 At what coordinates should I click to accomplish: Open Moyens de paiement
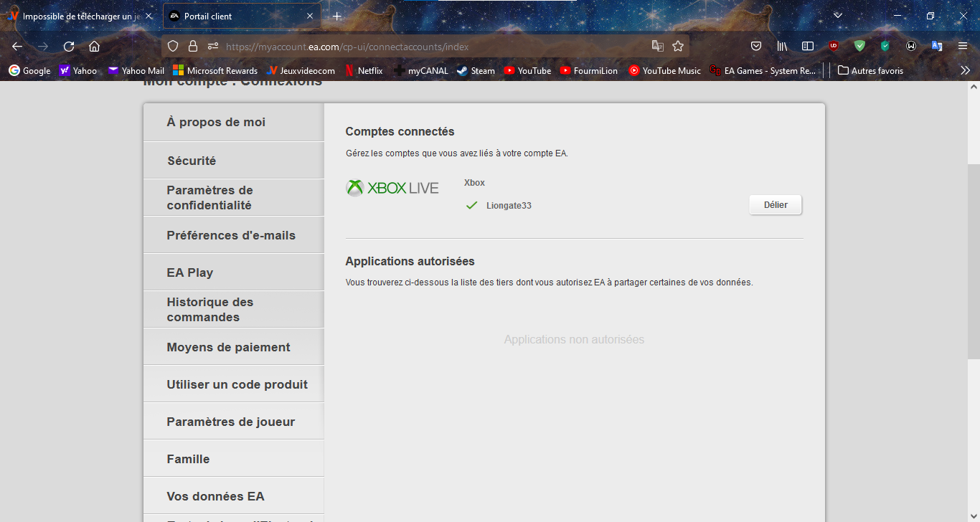pos(234,347)
